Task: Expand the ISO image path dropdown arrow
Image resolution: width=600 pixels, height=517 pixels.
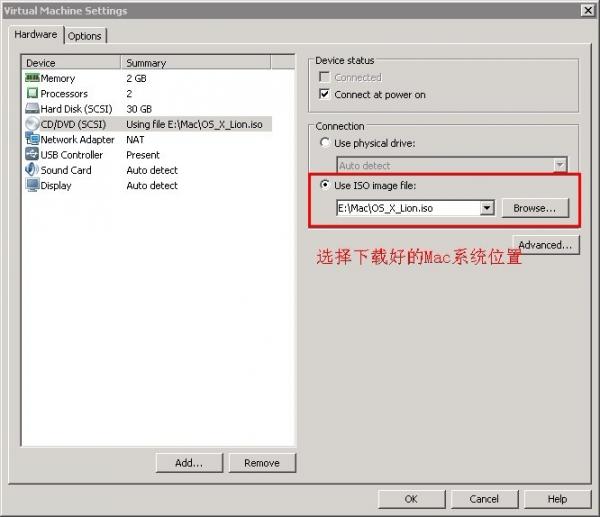Action: [x=487, y=208]
